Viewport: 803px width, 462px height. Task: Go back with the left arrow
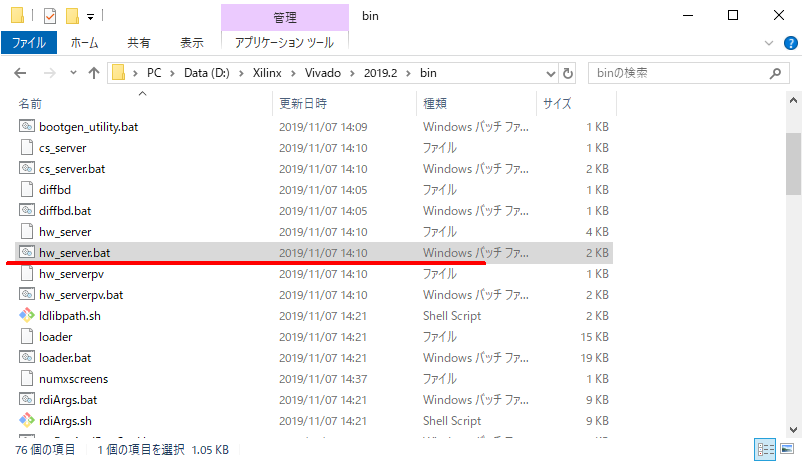tap(20, 73)
